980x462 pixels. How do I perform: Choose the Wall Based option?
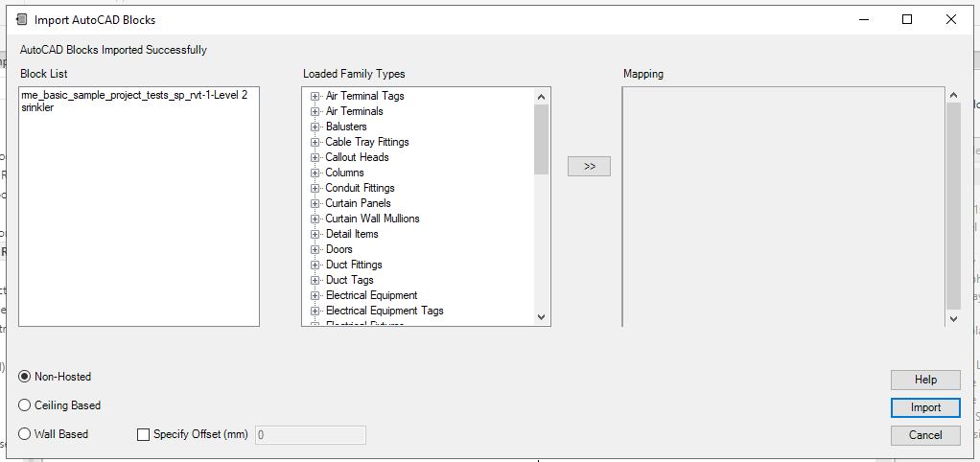point(25,434)
